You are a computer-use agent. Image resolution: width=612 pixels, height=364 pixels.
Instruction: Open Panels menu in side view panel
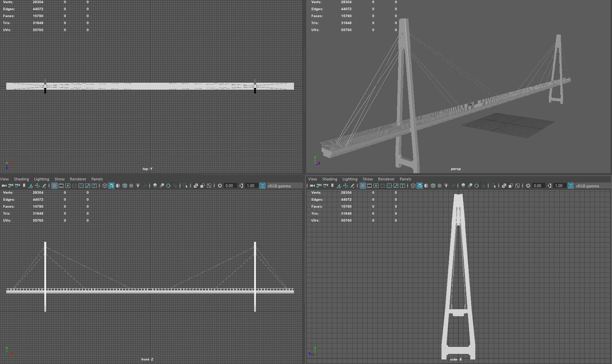coord(405,179)
